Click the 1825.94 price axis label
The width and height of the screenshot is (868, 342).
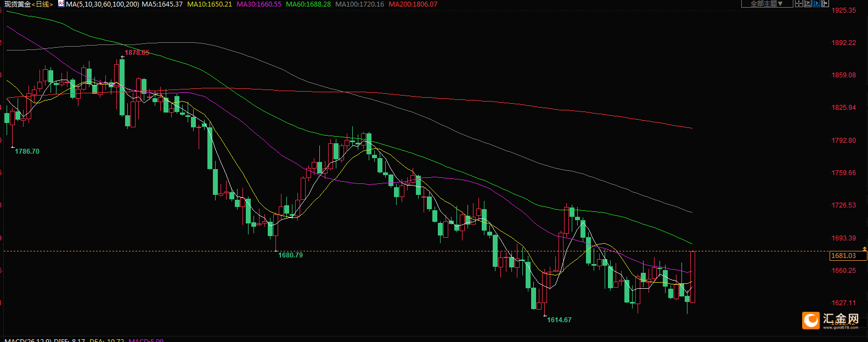pos(844,108)
